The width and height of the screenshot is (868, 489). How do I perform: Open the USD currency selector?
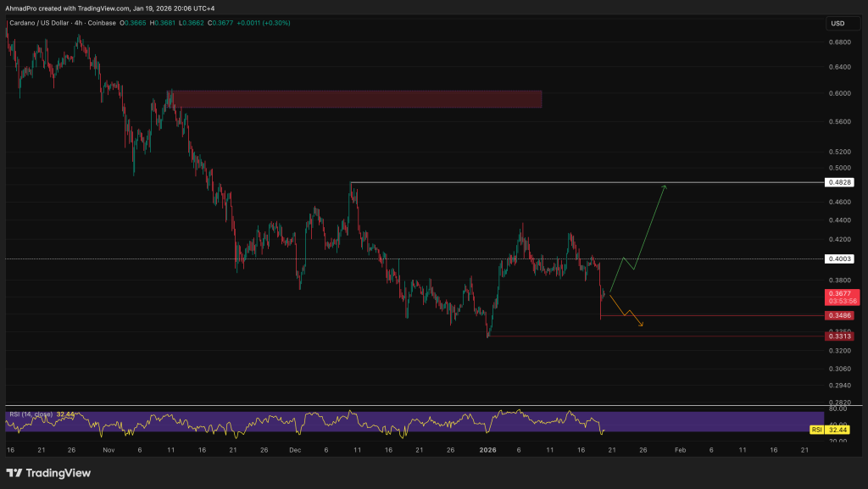click(838, 23)
